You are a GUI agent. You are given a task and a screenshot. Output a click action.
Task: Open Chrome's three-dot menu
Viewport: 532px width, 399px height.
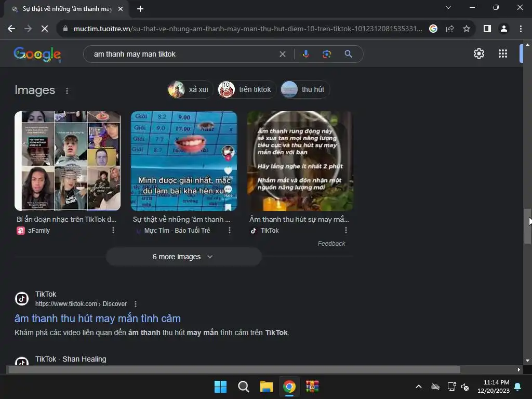[x=521, y=29]
